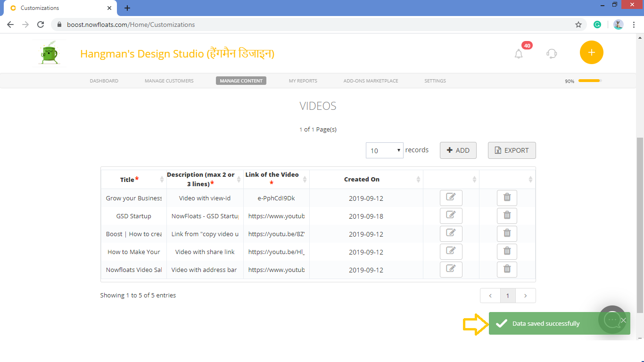The image size is (644, 362).
Task: Open the chat bubble widget
Action: (x=612, y=320)
